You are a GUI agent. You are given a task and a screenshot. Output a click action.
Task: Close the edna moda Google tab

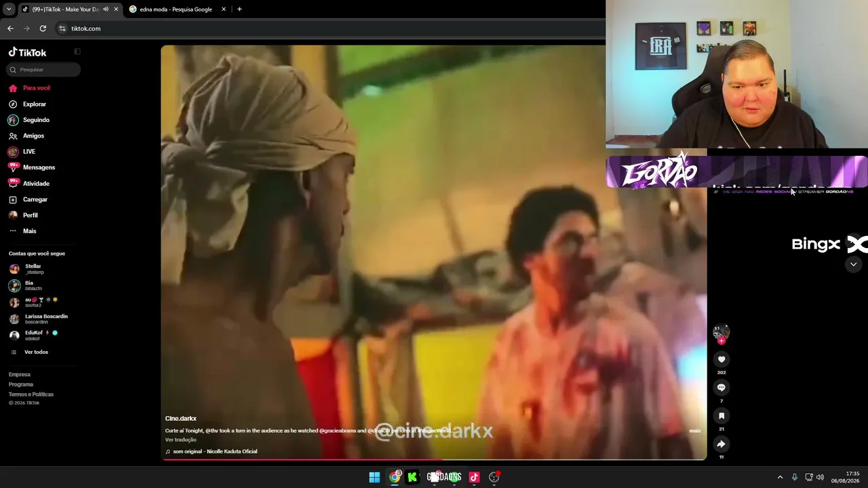pyautogui.click(x=224, y=9)
